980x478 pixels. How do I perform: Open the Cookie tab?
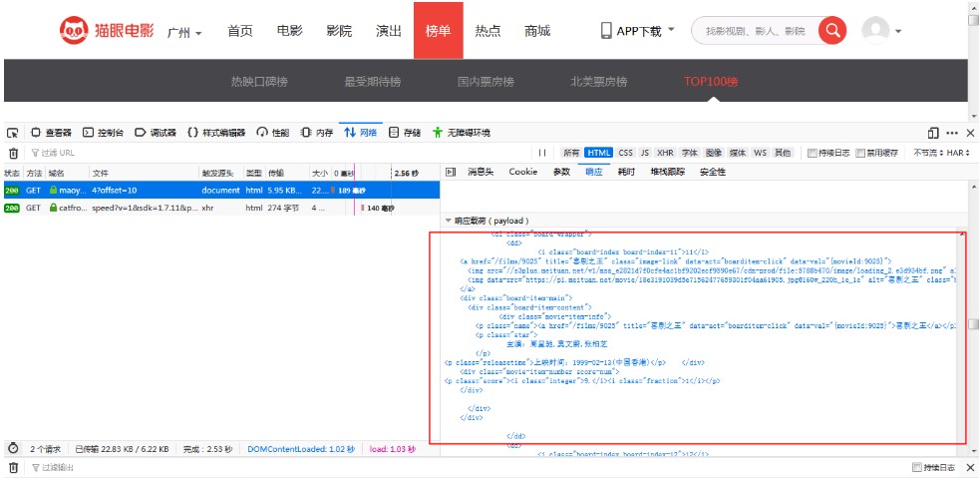(523, 172)
